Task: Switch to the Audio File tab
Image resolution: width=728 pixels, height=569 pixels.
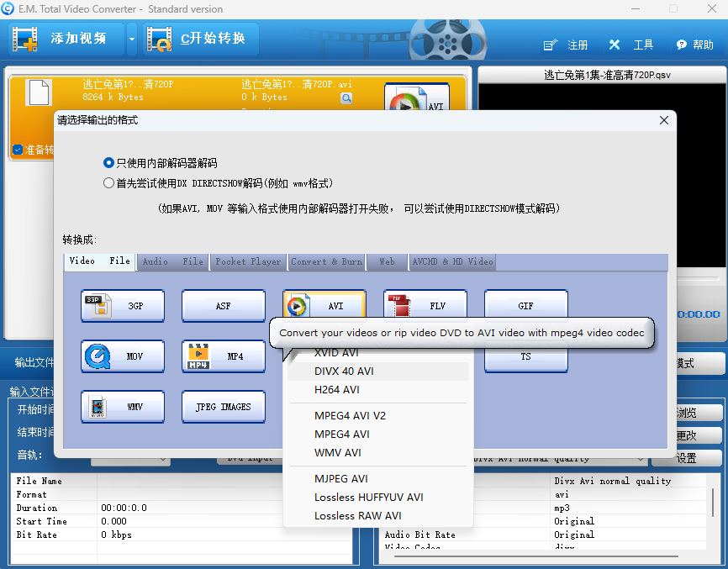Action: coord(171,261)
